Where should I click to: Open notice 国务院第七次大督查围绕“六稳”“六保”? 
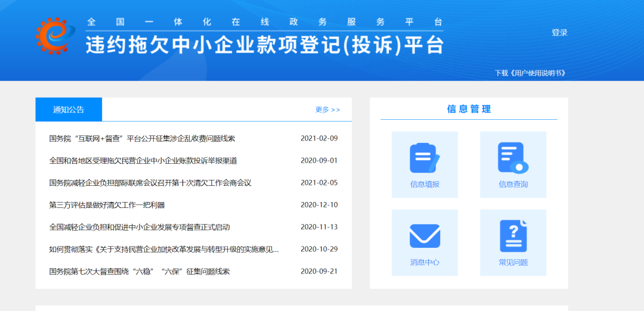coord(139,271)
